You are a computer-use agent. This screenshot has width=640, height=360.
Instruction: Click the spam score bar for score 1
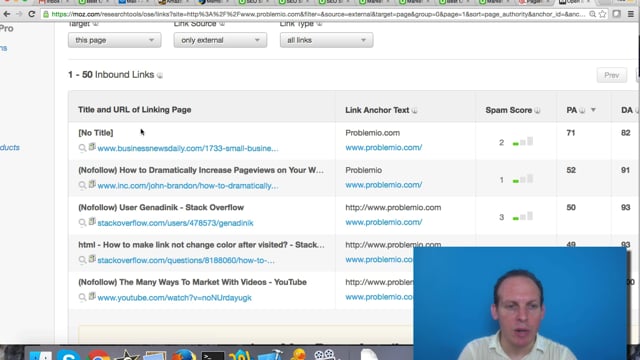click(x=523, y=180)
